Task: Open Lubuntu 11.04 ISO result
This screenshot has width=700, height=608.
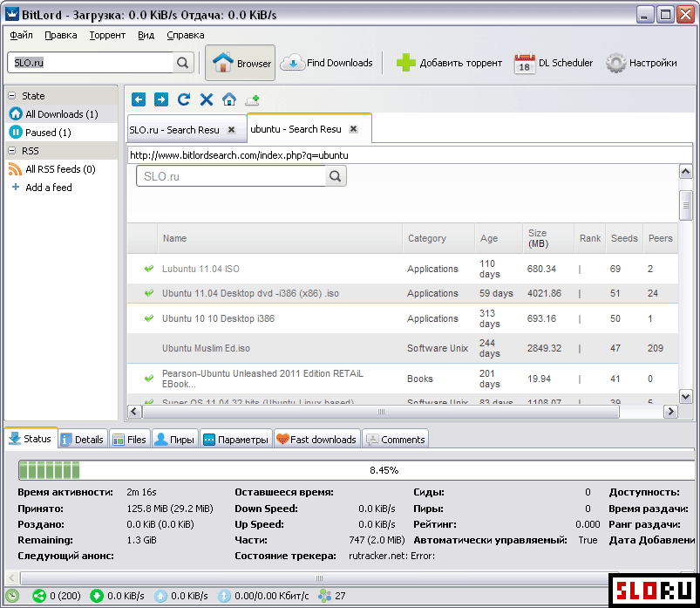Action: 200,269
